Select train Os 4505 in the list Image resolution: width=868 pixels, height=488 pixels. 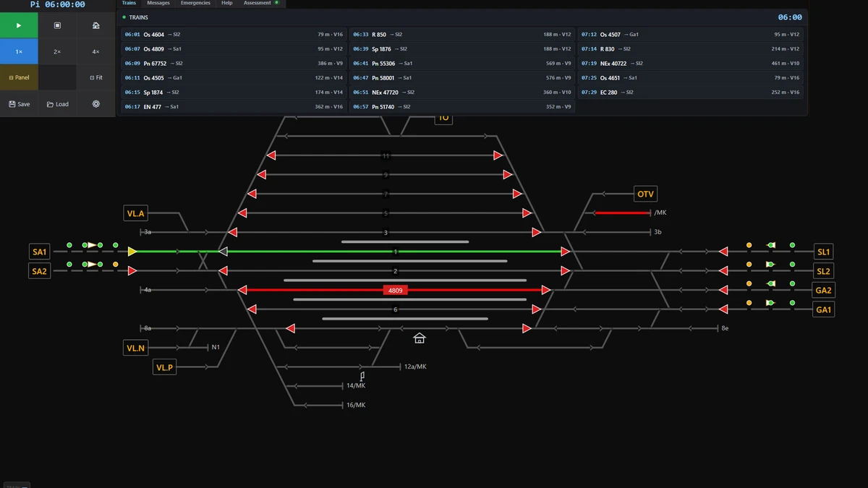[x=234, y=77]
